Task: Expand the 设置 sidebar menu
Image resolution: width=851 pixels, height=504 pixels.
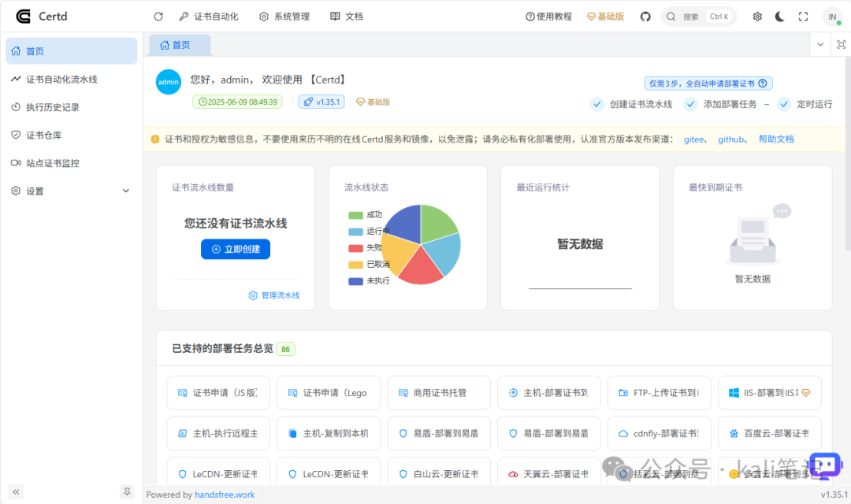Action: click(x=71, y=191)
